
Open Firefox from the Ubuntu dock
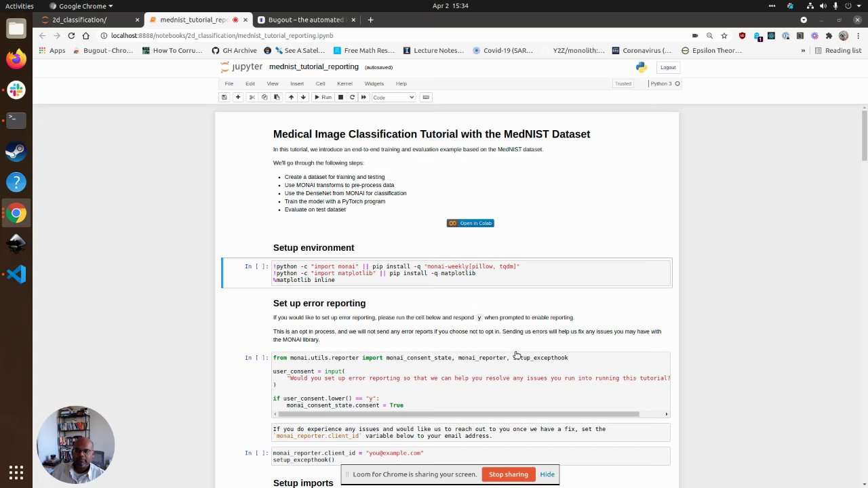click(x=16, y=58)
